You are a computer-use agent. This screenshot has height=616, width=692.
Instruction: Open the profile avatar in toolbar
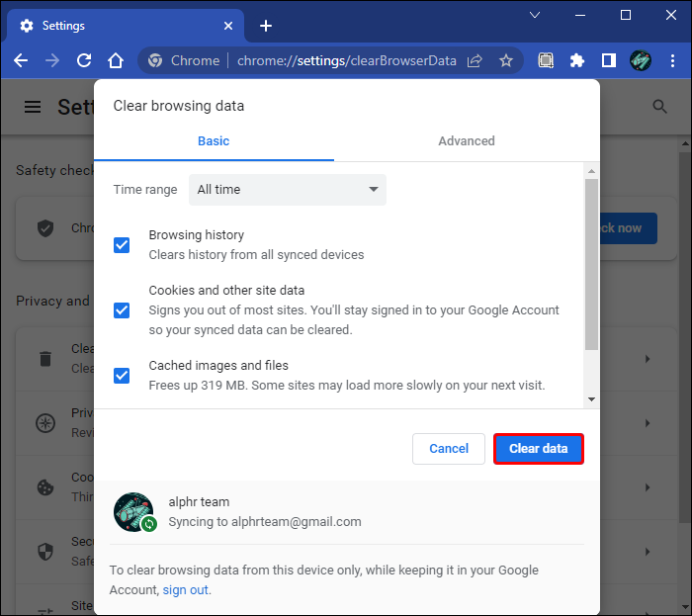click(641, 60)
